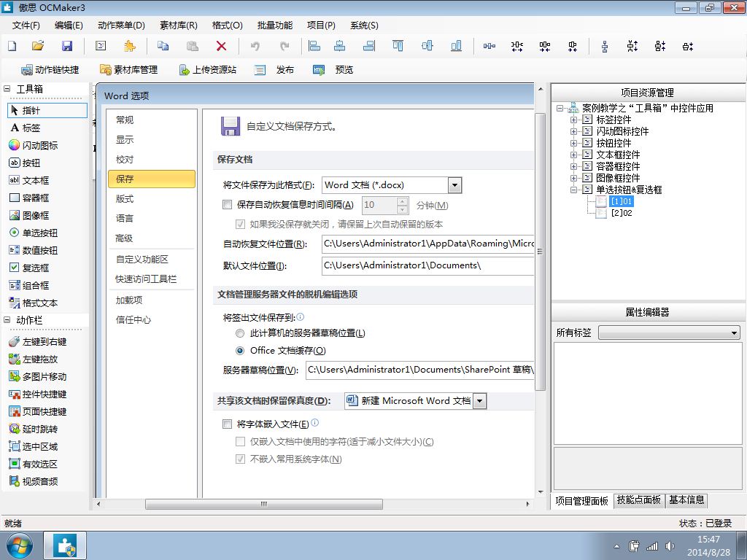Click the 预览 preview button
Image resolution: width=747 pixels, height=560 pixels.
(333, 70)
